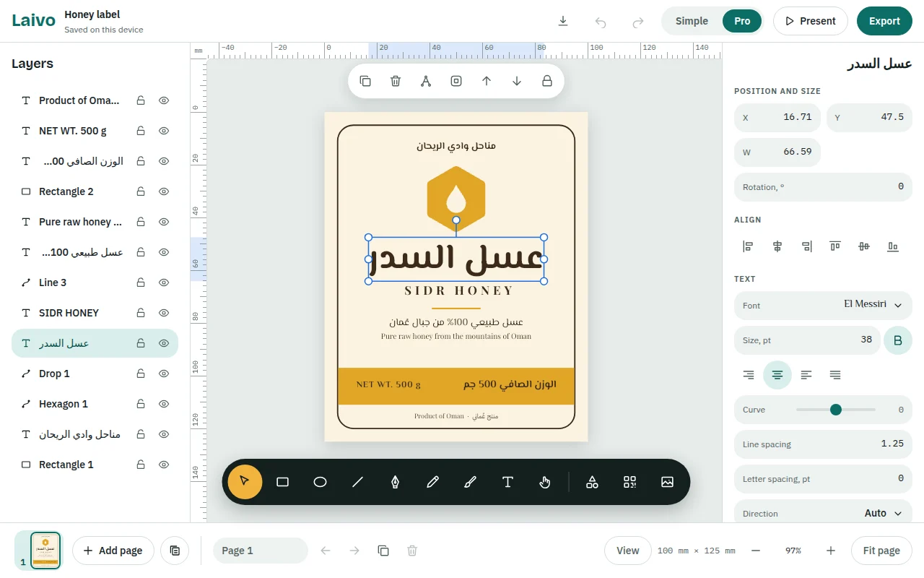Switch to Simple mode

click(x=692, y=21)
